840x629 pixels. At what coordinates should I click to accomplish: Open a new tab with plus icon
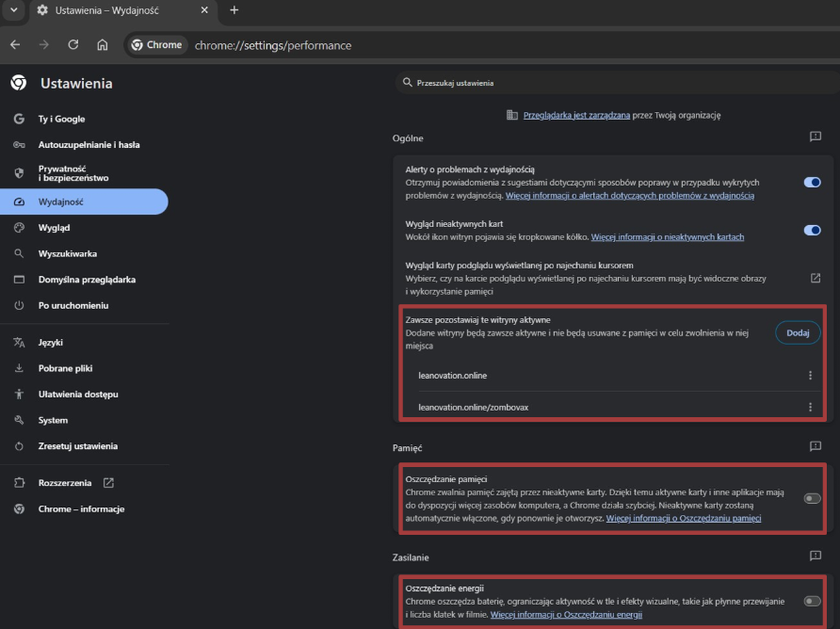(234, 10)
